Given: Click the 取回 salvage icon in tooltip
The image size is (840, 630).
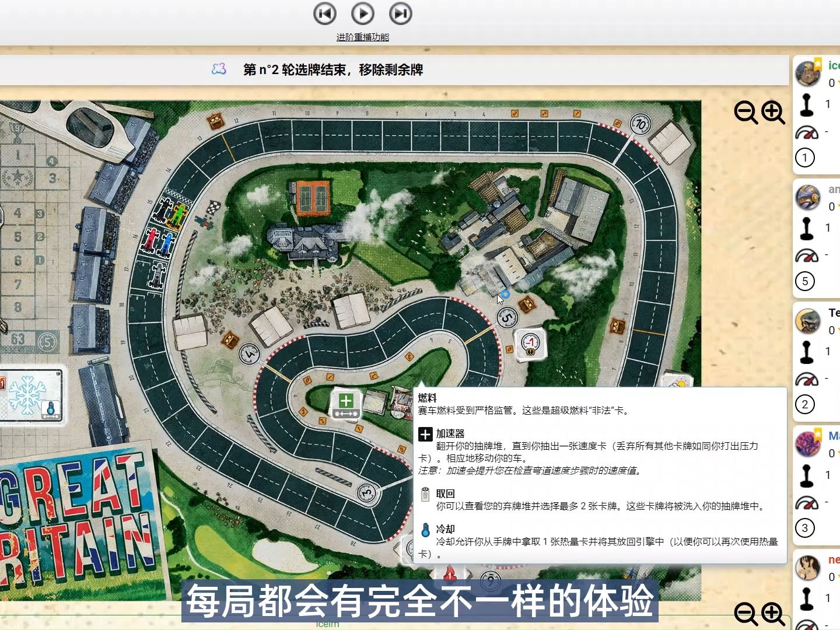Looking at the screenshot, I should click(425, 494).
